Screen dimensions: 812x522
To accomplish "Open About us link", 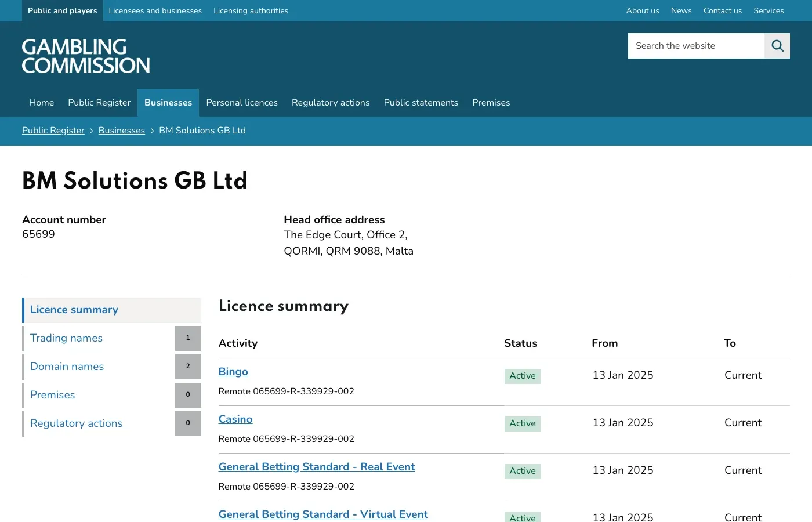I will tap(643, 10).
